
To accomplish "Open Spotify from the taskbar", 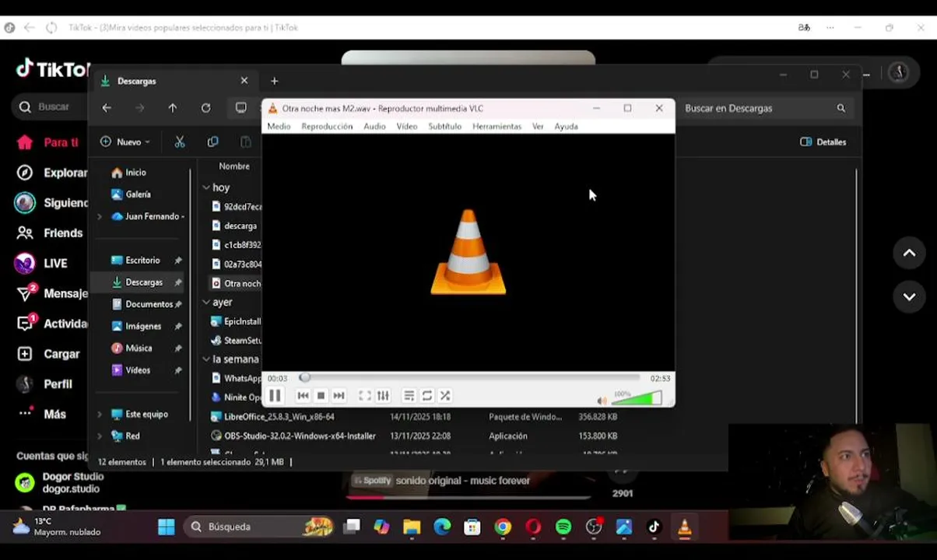I will pos(563,527).
